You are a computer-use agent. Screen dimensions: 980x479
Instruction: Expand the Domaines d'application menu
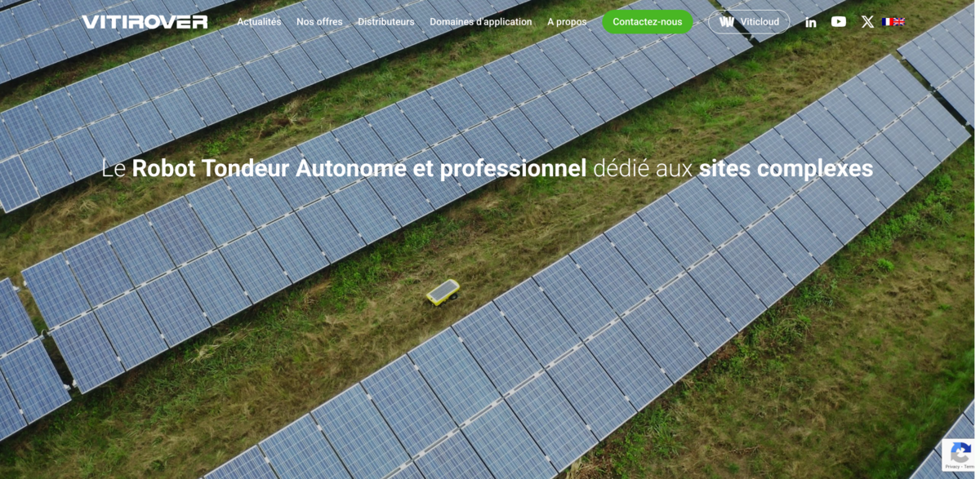coord(480,22)
